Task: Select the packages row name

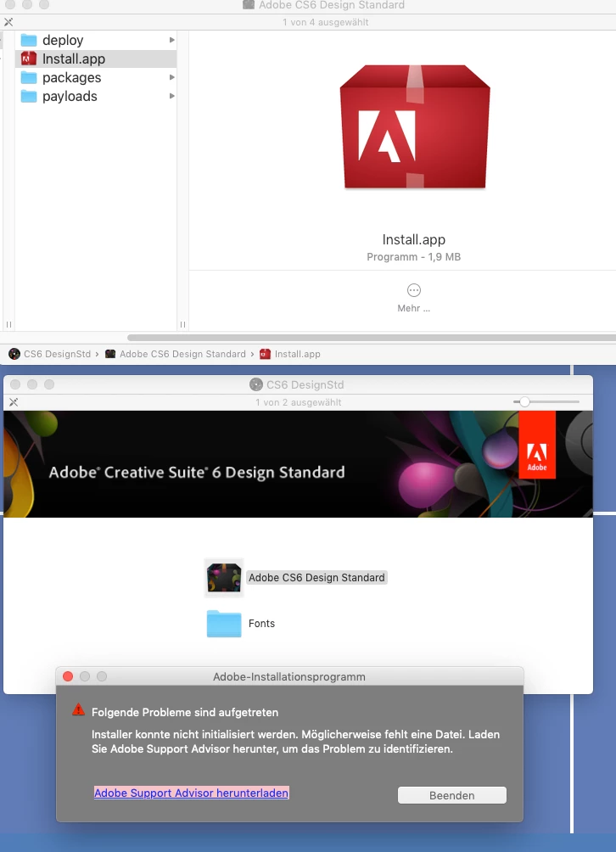Action: (x=72, y=78)
